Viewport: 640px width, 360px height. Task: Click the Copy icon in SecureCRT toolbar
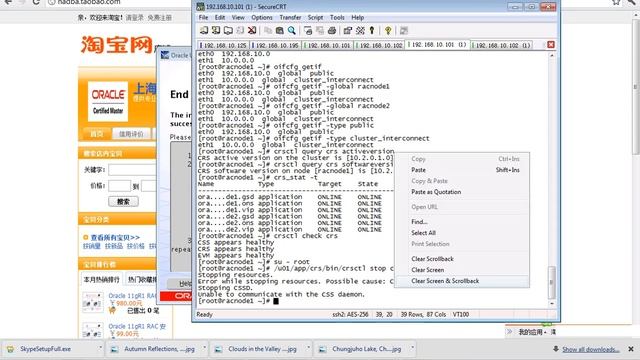[x=268, y=30]
